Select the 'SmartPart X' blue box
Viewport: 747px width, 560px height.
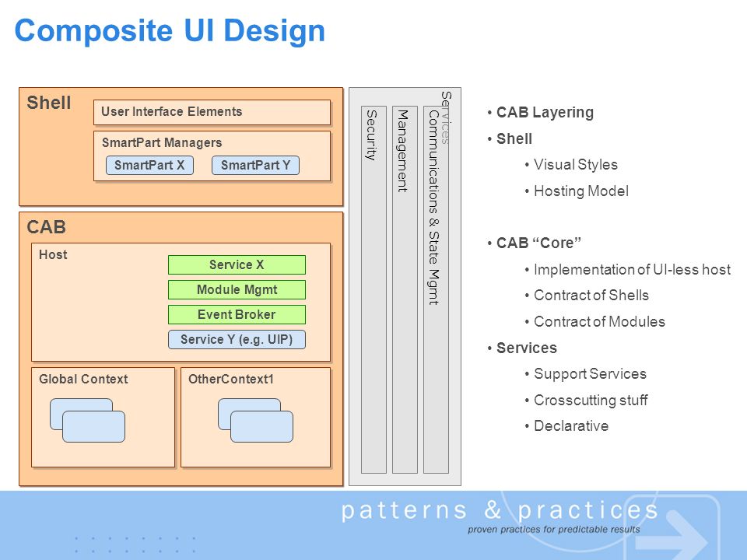tap(149, 165)
